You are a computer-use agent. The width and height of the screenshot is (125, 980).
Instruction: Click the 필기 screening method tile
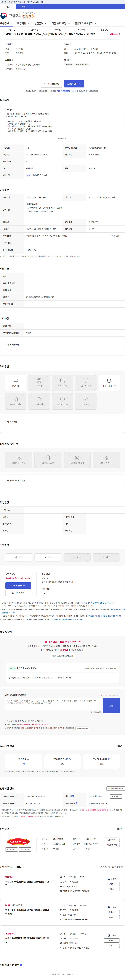[x=77, y=557]
